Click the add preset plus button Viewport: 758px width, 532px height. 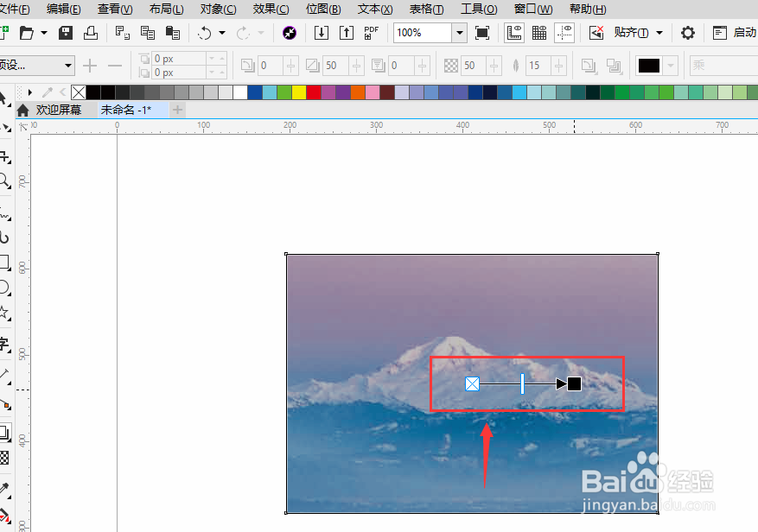tap(90, 66)
